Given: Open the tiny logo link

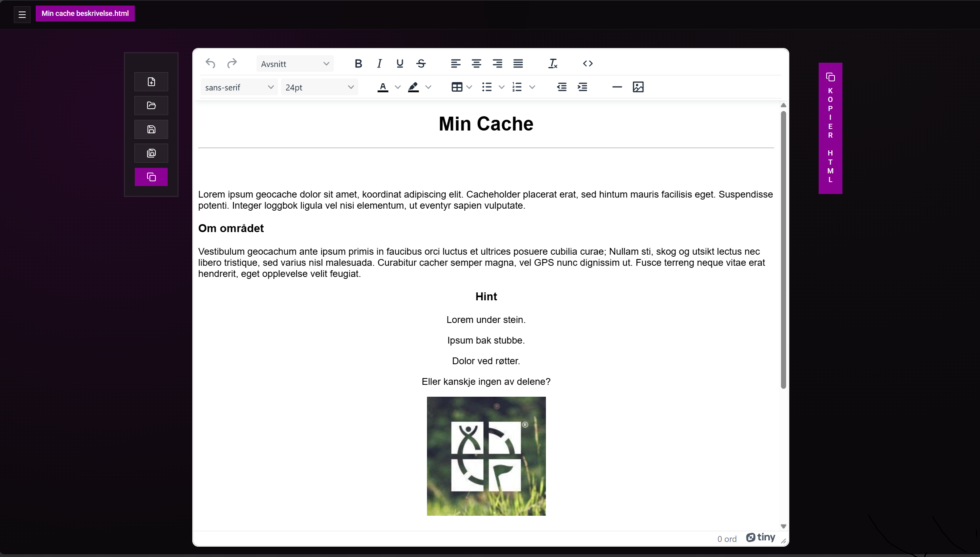Looking at the screenshot, I should [760, 538].
